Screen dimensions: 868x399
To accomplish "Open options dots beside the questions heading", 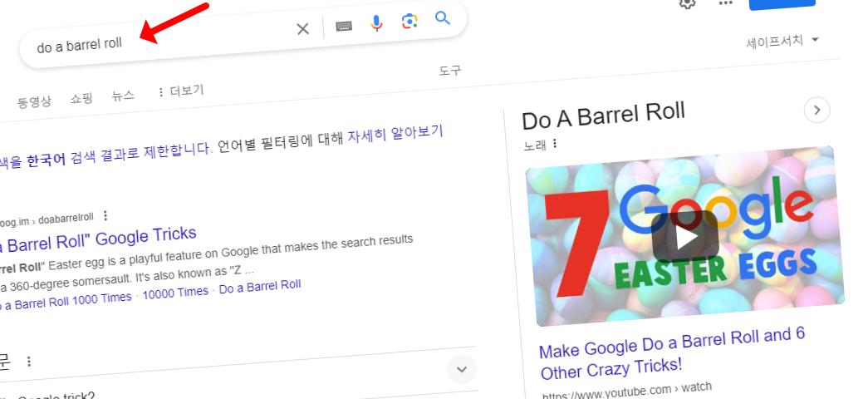I will [x=29, y=362].
